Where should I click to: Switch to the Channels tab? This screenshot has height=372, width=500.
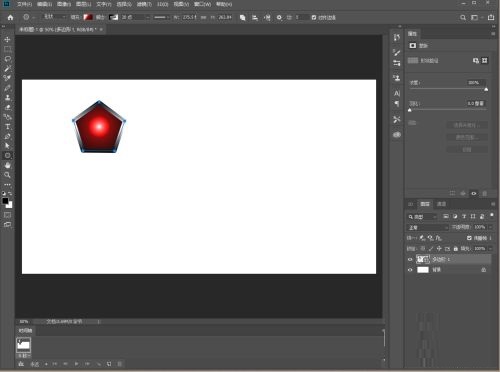[441, 204]
